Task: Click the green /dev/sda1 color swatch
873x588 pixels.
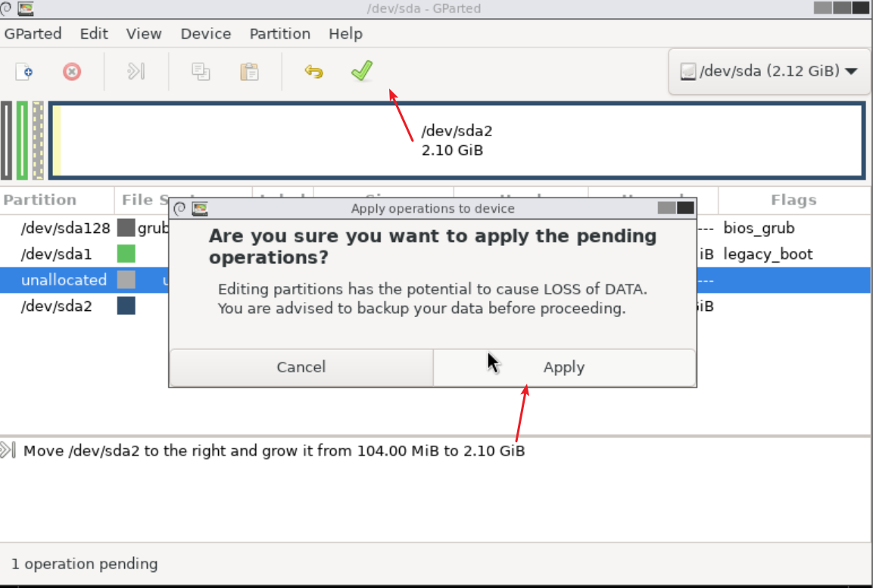Action: 126,254
